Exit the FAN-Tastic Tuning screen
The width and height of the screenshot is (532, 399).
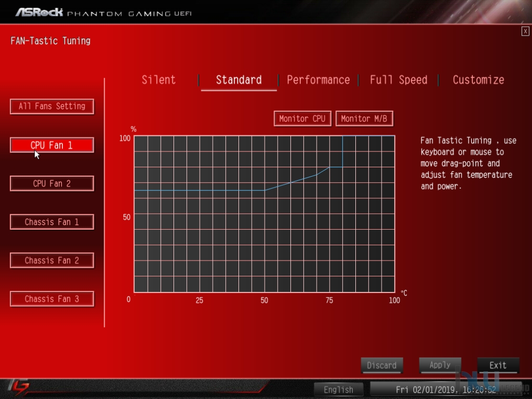498,365
